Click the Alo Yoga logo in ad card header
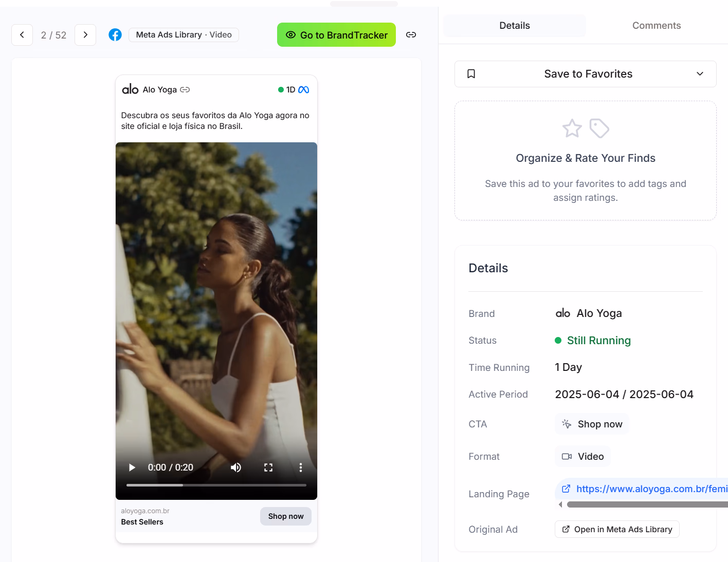This screenshot has width=728, height=562. coord(130,89)
